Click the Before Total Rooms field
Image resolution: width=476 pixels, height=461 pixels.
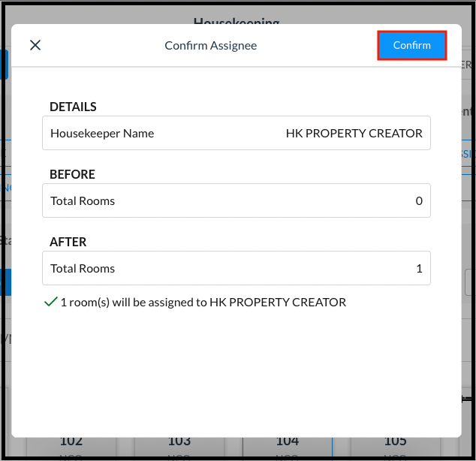[x=236, y=200]
